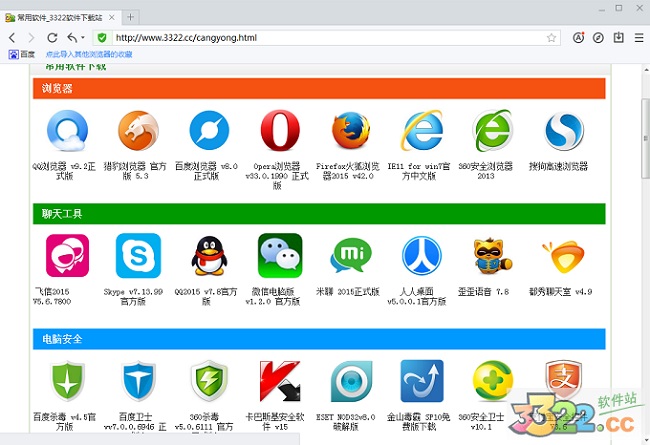The height and width of the screenshot is (445, 650).
Task: Click the address bar URL field
Action: (327, 38)
